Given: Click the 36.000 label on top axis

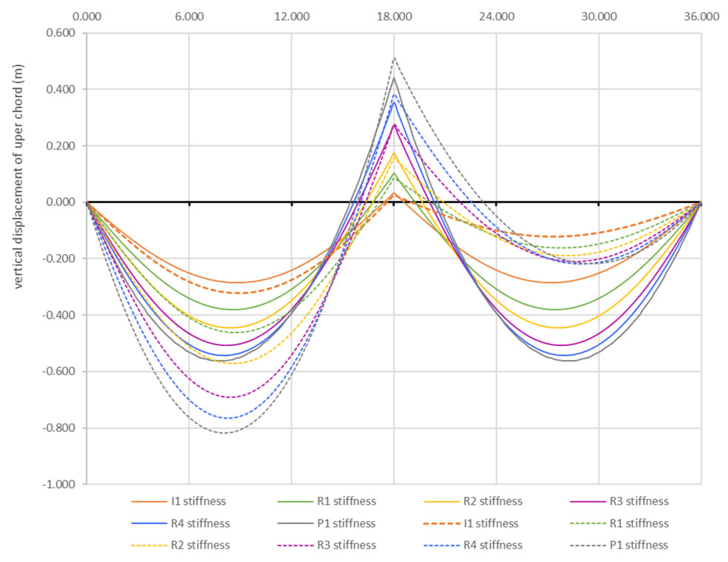Looking at the screenshot, I should (701, 16).
